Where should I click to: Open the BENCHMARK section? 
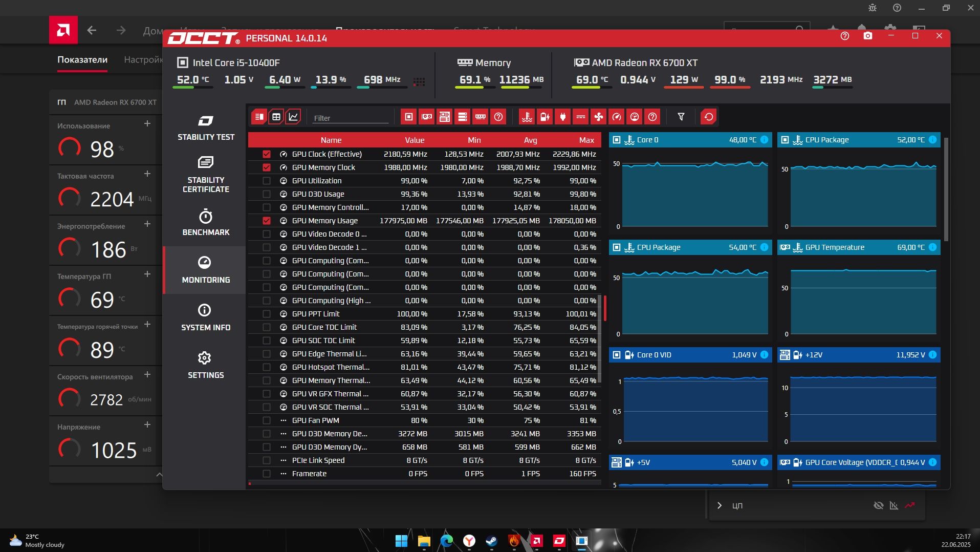[206, 222]
